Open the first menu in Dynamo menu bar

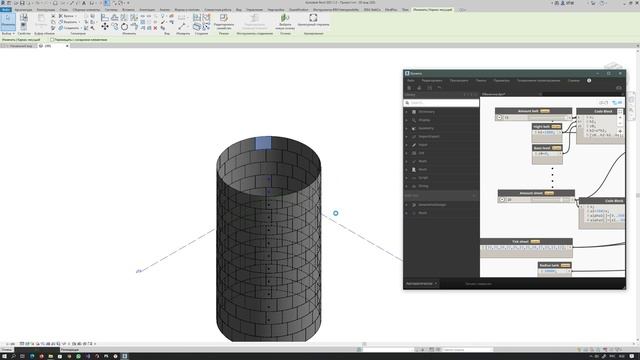tap(411, 80)
